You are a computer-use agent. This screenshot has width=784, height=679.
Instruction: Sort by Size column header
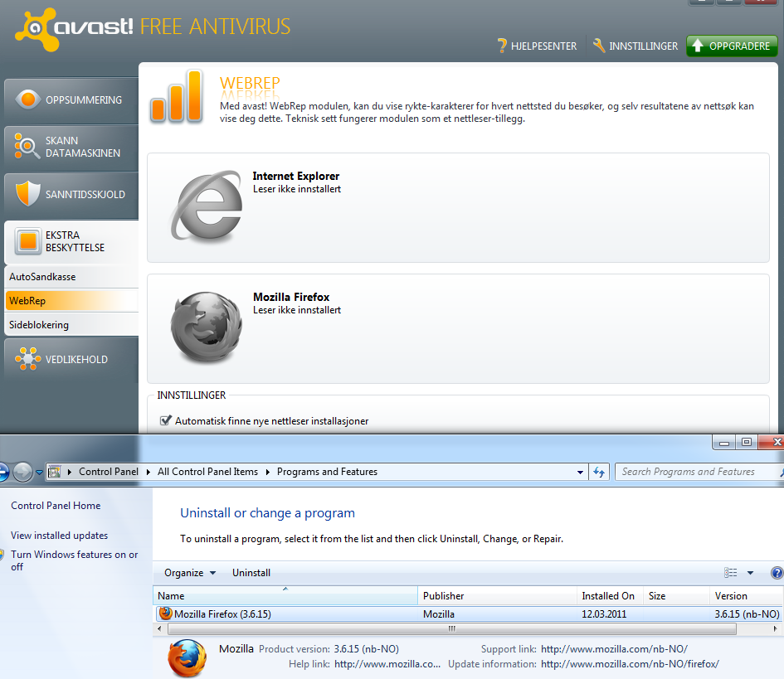click(675, 595)
